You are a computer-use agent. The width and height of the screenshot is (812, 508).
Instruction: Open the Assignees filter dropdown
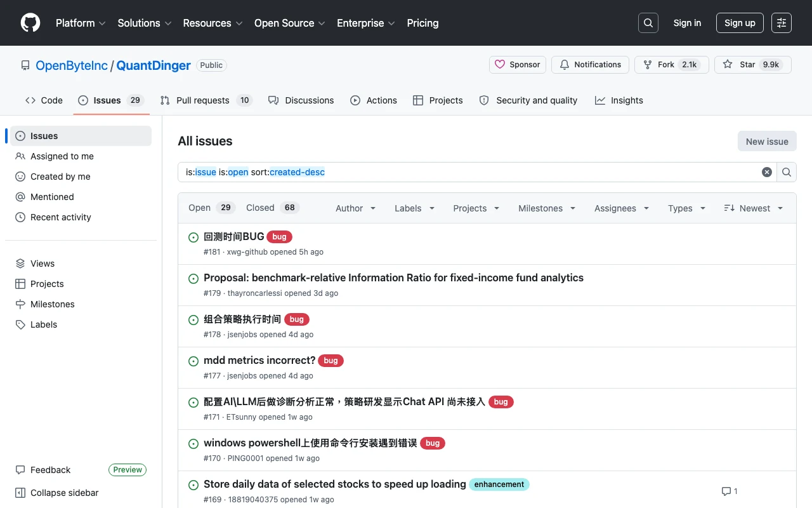click(622, 208)
